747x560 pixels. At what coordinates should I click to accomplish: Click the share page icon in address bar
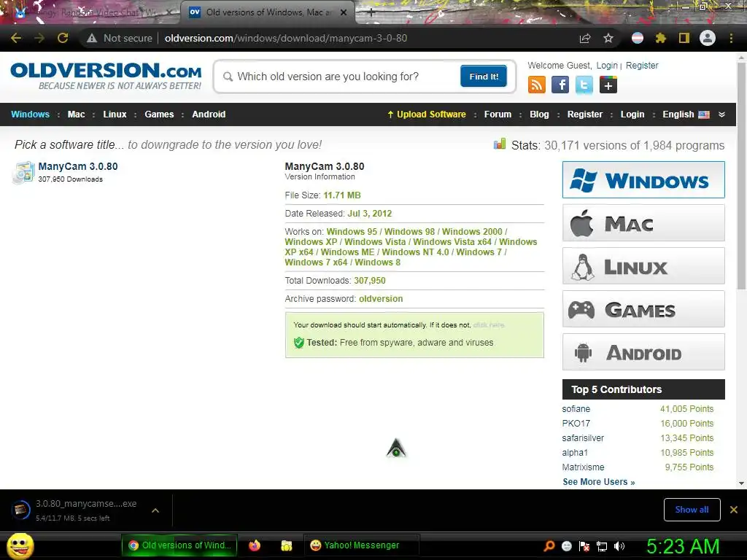[585, 38]
